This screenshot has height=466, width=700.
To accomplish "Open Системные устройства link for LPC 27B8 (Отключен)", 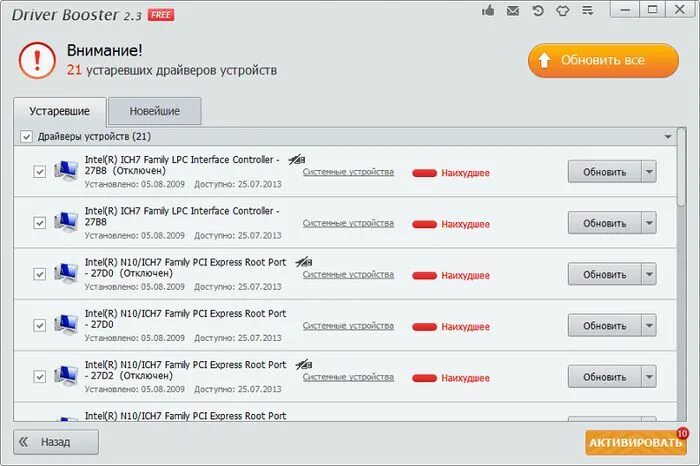I will [x=348, y=172].
